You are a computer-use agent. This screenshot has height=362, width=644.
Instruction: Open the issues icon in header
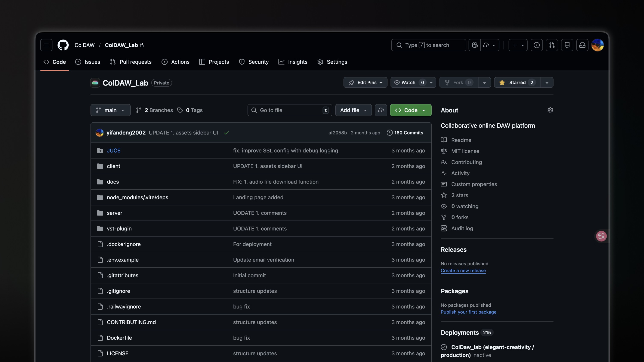click(x=536, y=45)
